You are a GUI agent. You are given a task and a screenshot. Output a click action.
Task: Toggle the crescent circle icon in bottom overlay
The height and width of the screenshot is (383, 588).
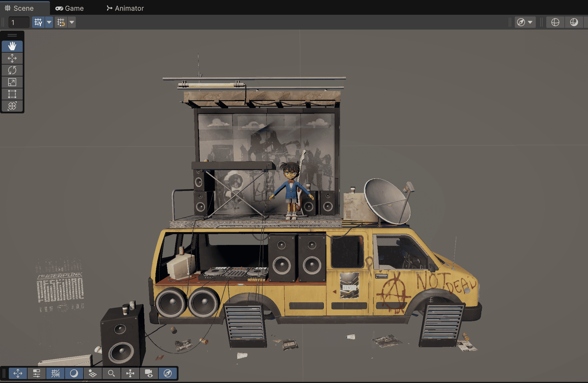(74, 373)
